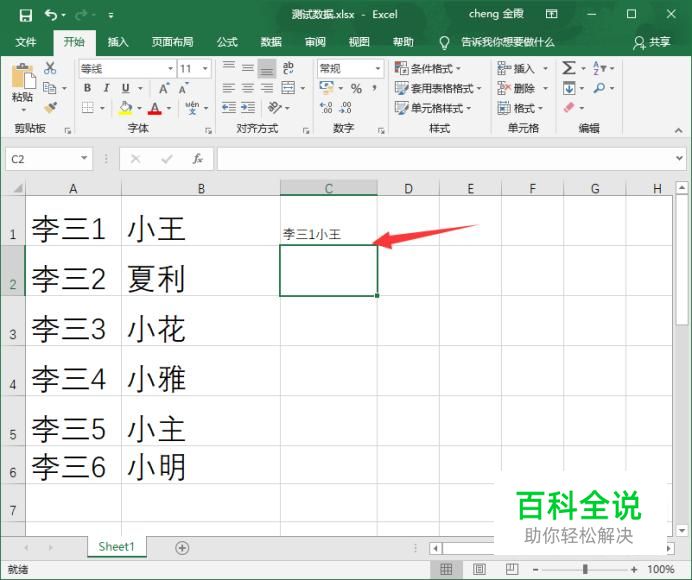Activate the Format Painter brush
Image resolution: width=692 pixels, height=580 pixels.
(50, 108)
